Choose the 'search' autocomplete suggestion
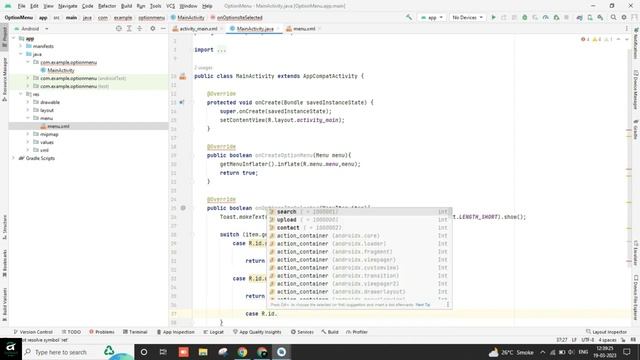The height and width of the screenshot is (360, 640). click(359, 211)
